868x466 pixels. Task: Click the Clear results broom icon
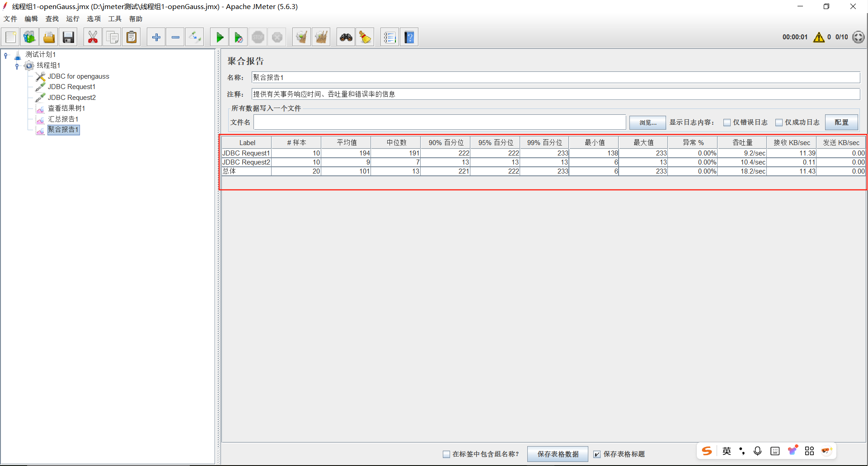[x=301, y=37]
